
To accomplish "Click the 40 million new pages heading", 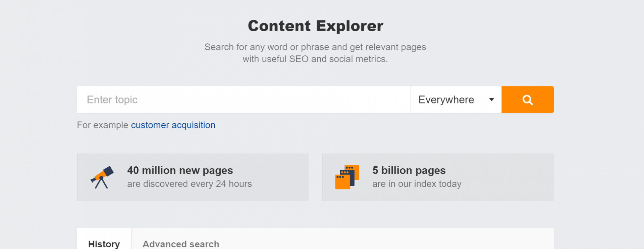I will point(180,170).
